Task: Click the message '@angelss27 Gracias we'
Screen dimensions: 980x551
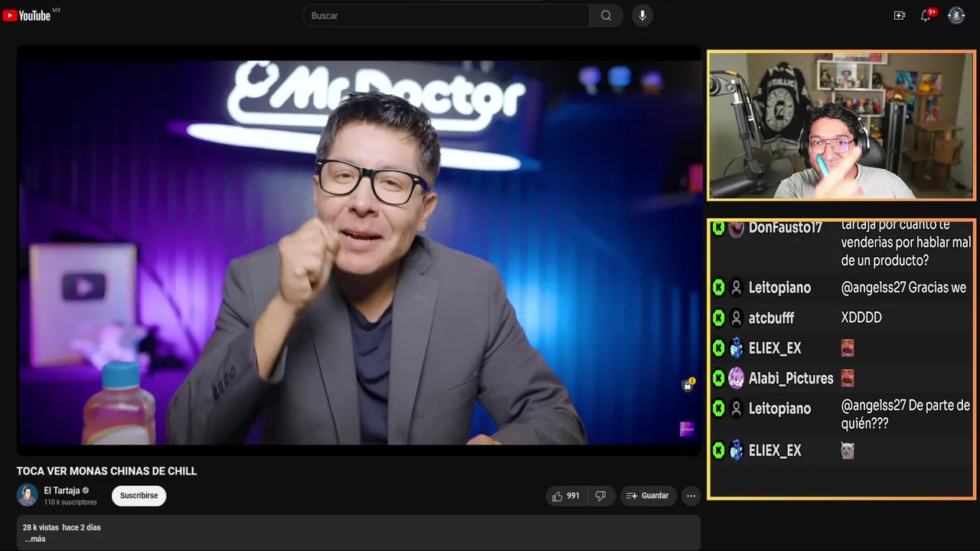Action: click(903, 288)
